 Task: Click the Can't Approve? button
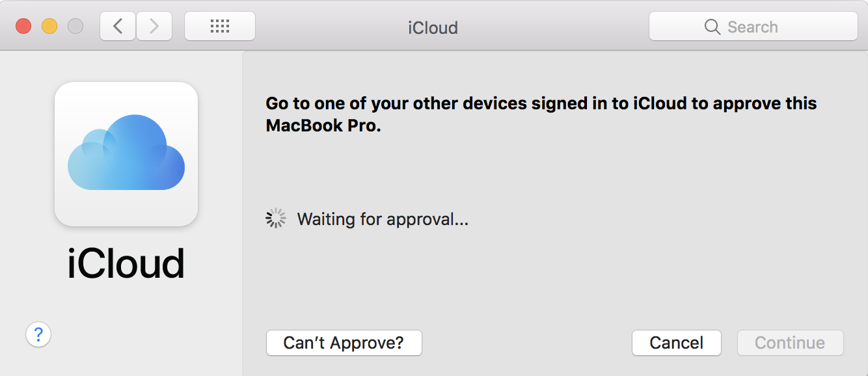click(344, 343)
